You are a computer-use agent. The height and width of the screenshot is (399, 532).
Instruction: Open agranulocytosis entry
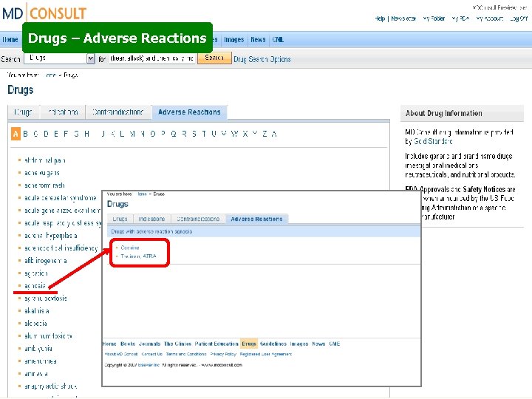point(46,299)
